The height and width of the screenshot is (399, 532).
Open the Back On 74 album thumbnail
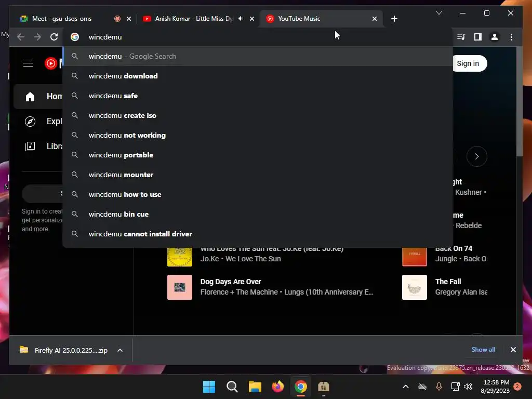point(414,257)
